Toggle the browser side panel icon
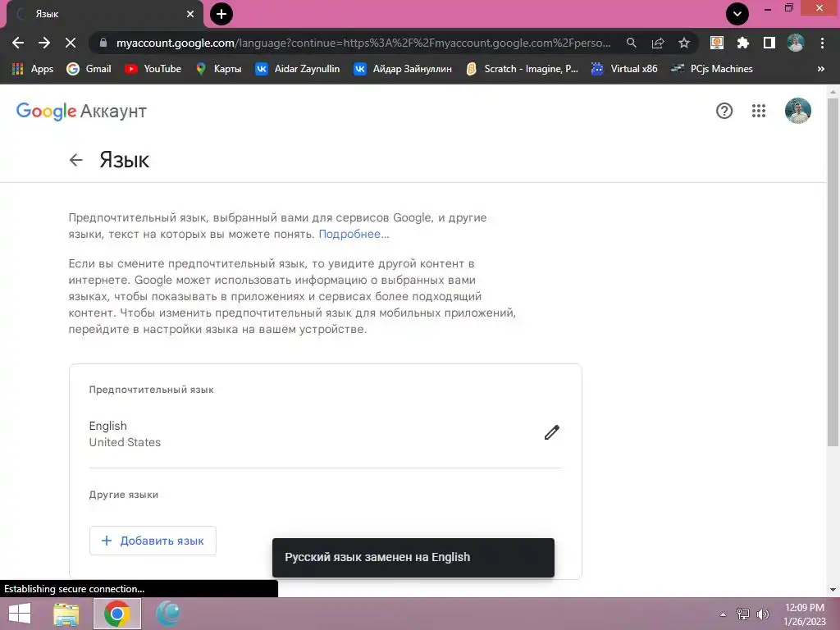Image resolution: width=840 pixels, height=630 pixels. tap(769, 43)
